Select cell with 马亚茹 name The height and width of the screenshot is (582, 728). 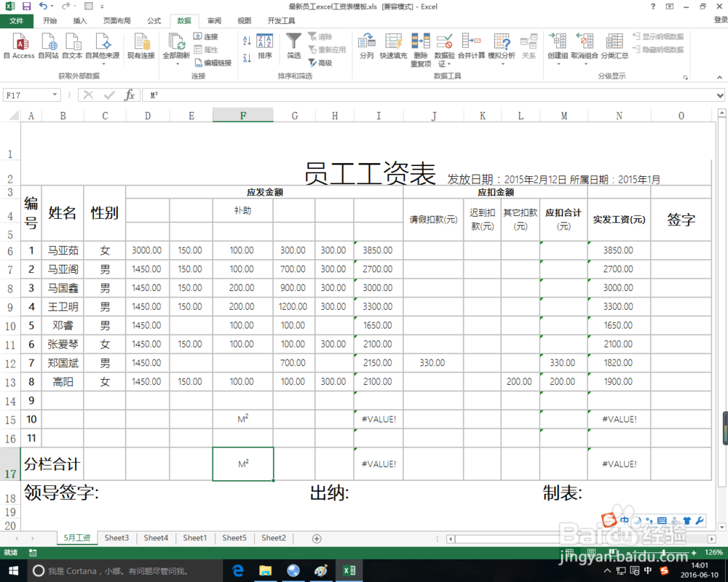click(63, 250)
